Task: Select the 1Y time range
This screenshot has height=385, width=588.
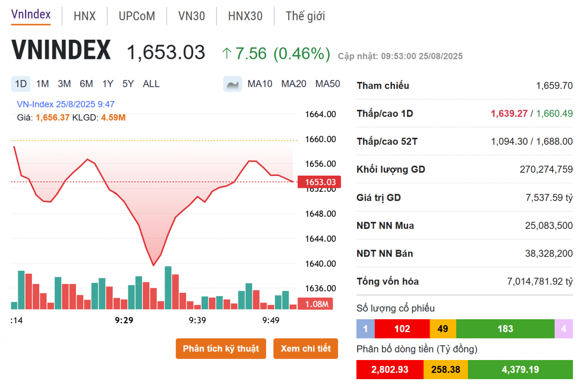Action: [x=108, y=84]
